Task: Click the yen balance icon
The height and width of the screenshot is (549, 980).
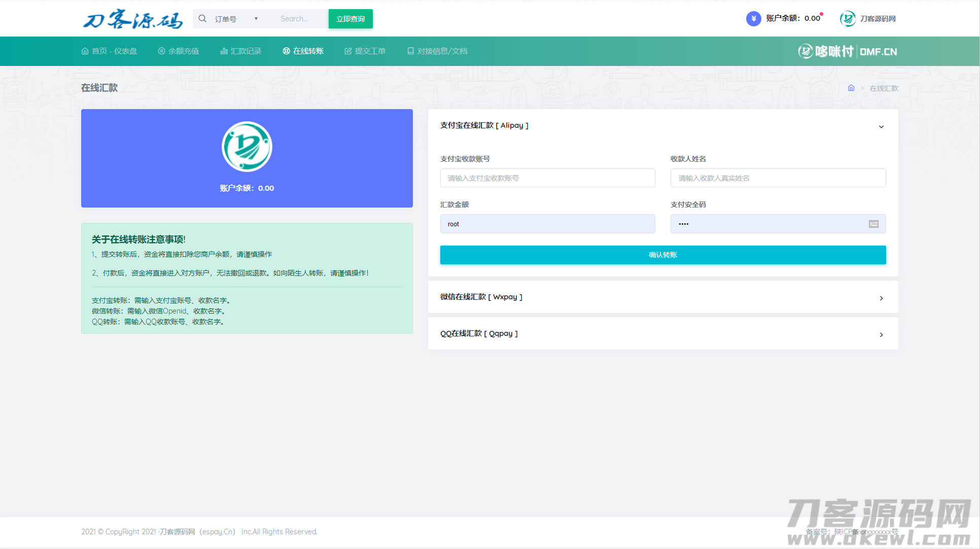Action: tap(753, 19)
